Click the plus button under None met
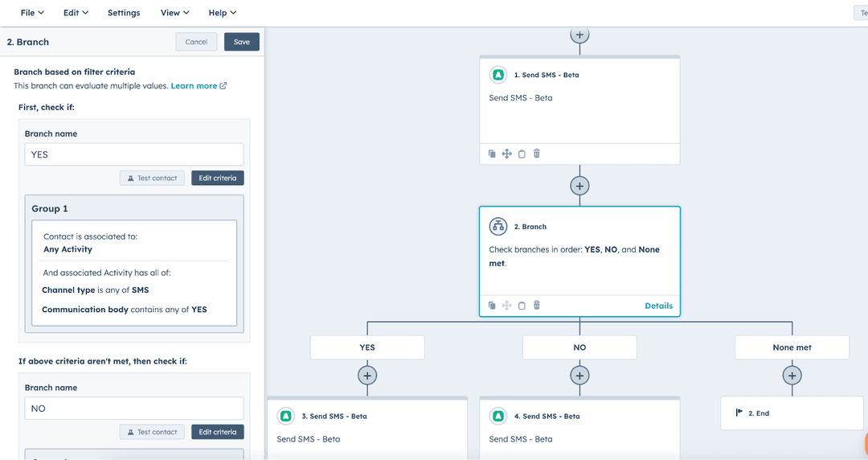Screen dimensions: 868x460 coord(792,376)
